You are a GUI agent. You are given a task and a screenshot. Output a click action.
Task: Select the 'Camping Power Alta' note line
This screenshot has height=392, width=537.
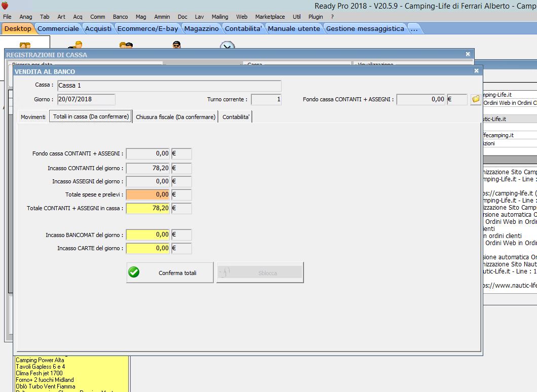tap(40, 360)
